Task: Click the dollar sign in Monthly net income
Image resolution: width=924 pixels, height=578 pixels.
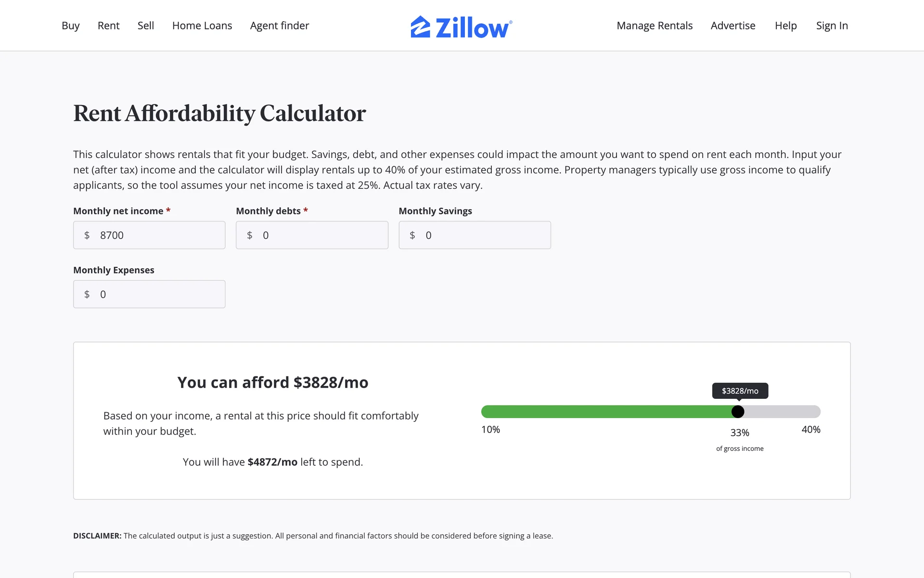Action: coord(87,235)
